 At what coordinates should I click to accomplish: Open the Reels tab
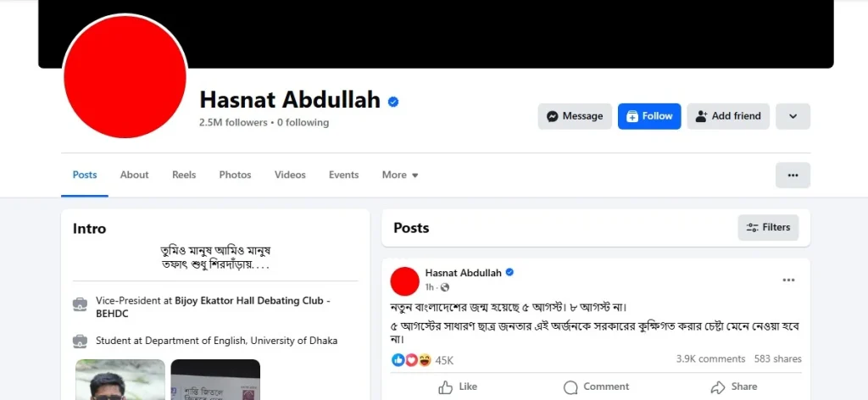184,175
